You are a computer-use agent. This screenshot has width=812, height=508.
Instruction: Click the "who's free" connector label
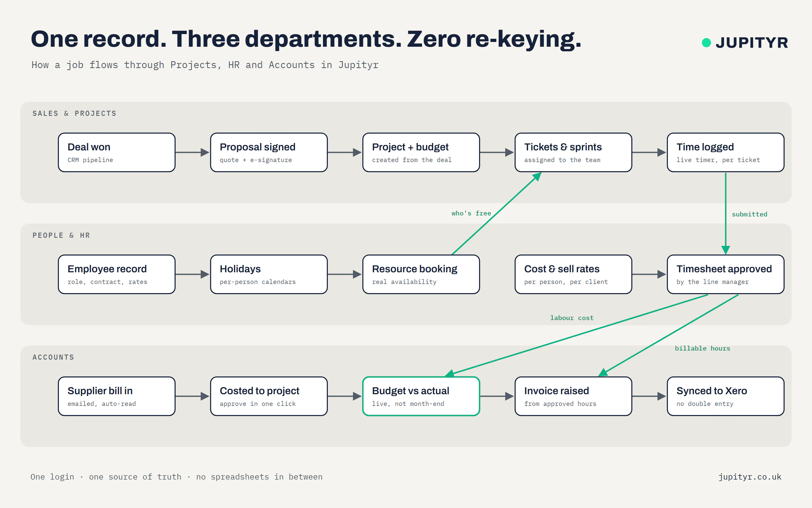tap(471, 213)
